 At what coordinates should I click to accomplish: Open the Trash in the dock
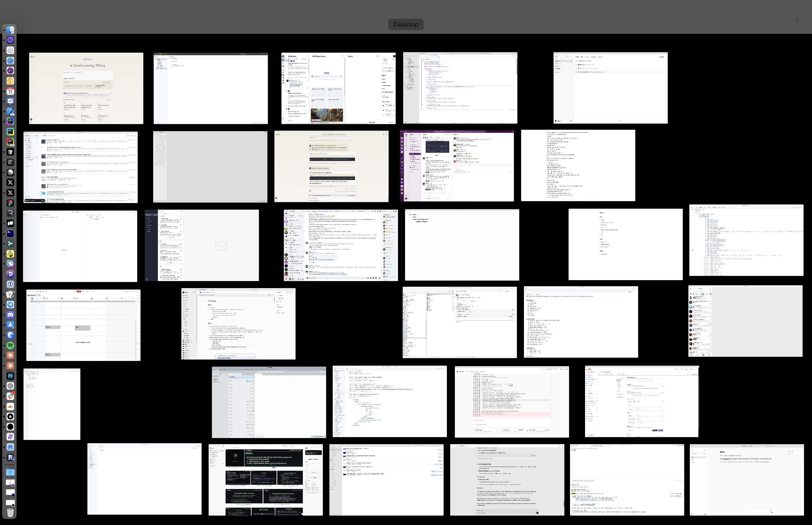pyautogui.click(x=10, y=512)
